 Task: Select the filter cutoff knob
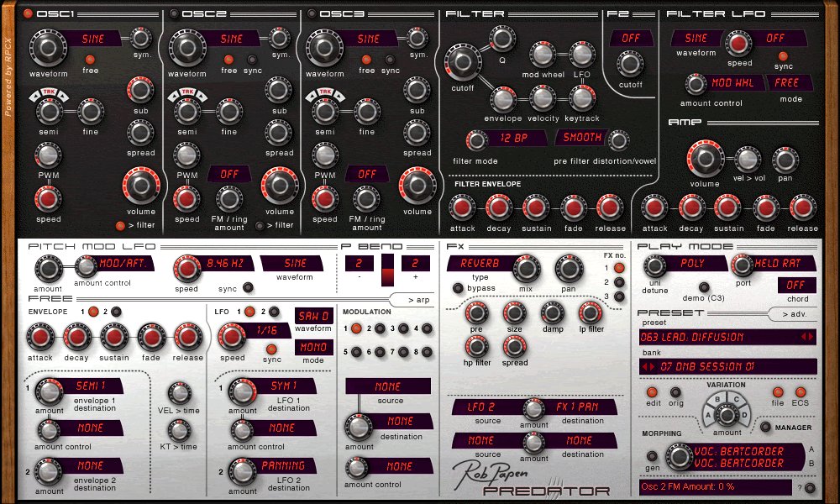pyautogui.click(x=462, y=62)
